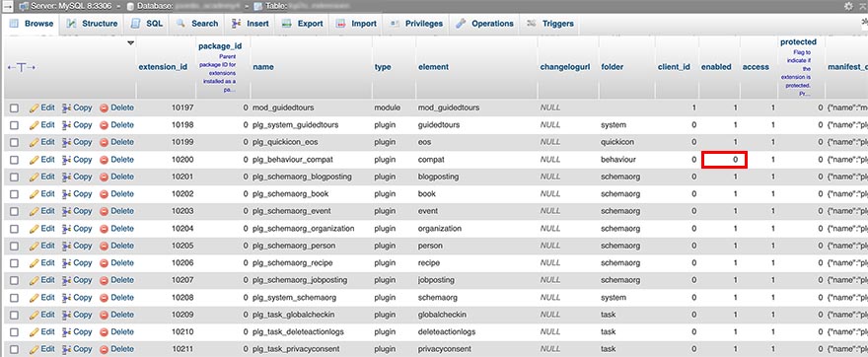Switch to the Export tab
Screen dimensions: 868x357
tap(303, 24)
